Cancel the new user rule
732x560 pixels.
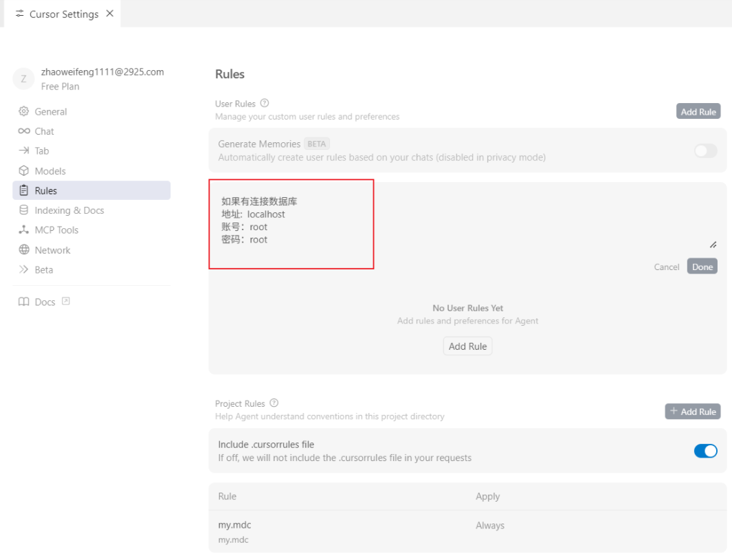point(666,267)
